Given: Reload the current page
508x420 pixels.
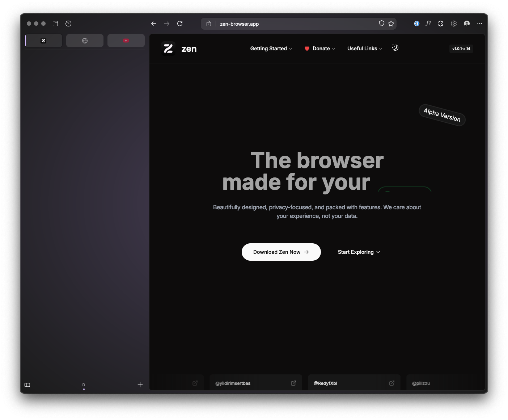Looking at the screenshot, I should point(180,24).
